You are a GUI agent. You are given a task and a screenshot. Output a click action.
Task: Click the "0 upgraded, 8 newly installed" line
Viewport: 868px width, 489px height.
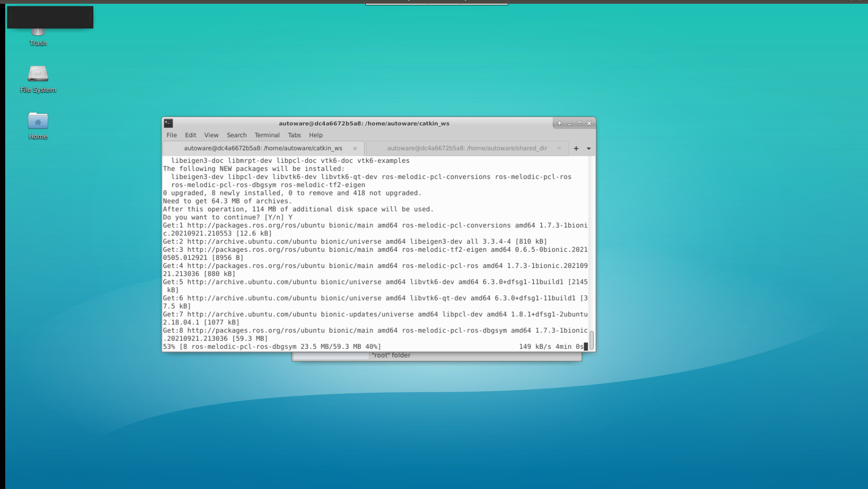click(x=292, y=193)
